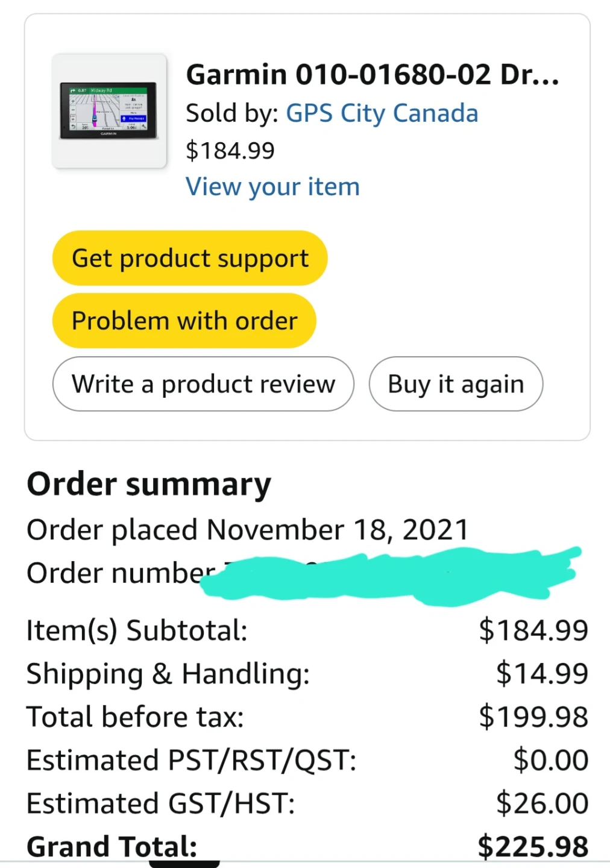Select the Total before tax $199.98 amount
610x868 pixels.
(533, 717)
